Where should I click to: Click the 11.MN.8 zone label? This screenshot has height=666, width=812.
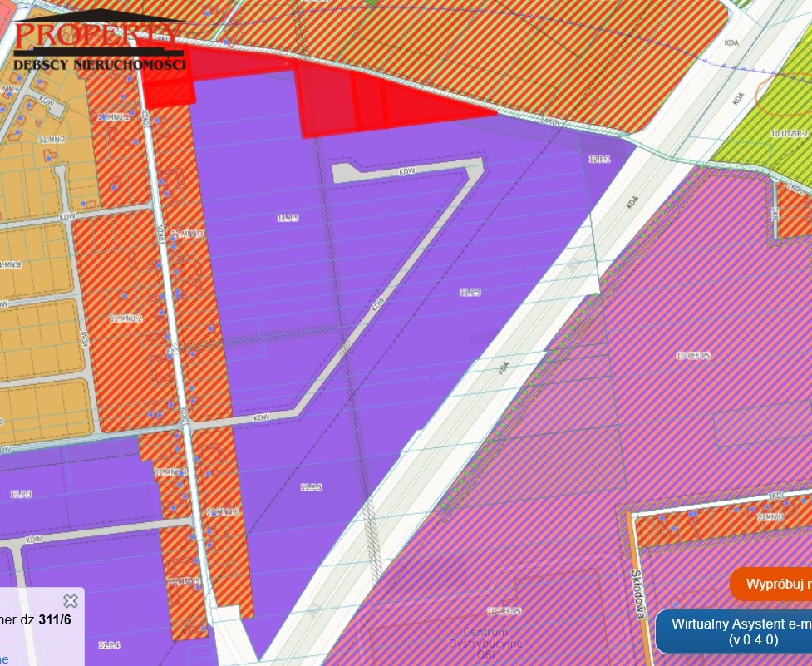point(10,264)
